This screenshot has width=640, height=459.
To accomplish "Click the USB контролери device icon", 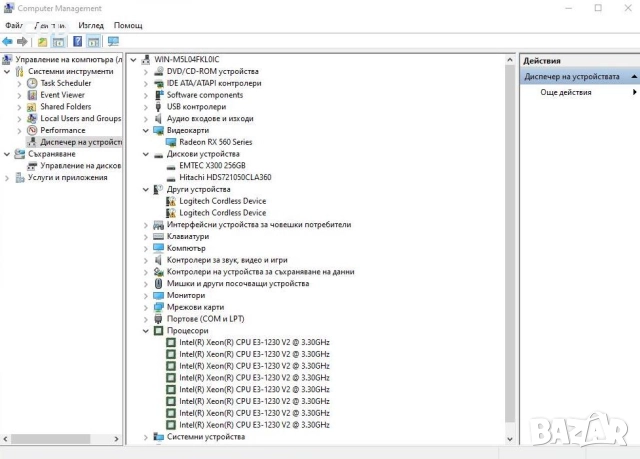I will pyautogui.click(x=158, y=106).
